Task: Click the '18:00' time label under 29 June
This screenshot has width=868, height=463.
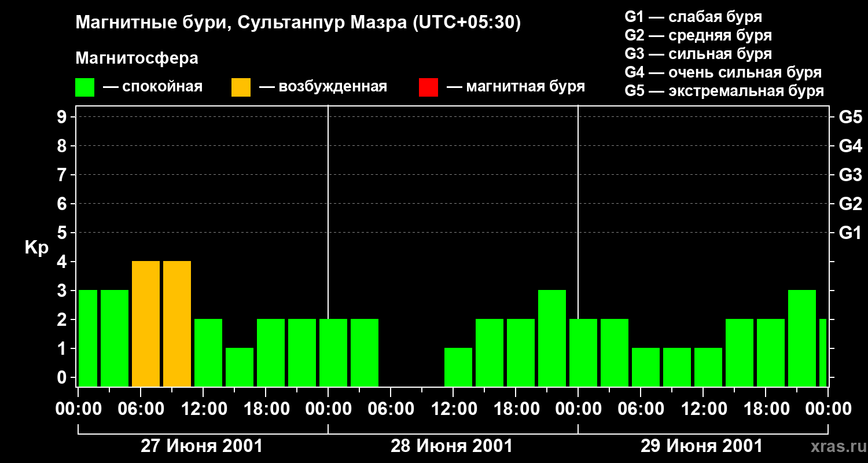Action: pos(766,409)
